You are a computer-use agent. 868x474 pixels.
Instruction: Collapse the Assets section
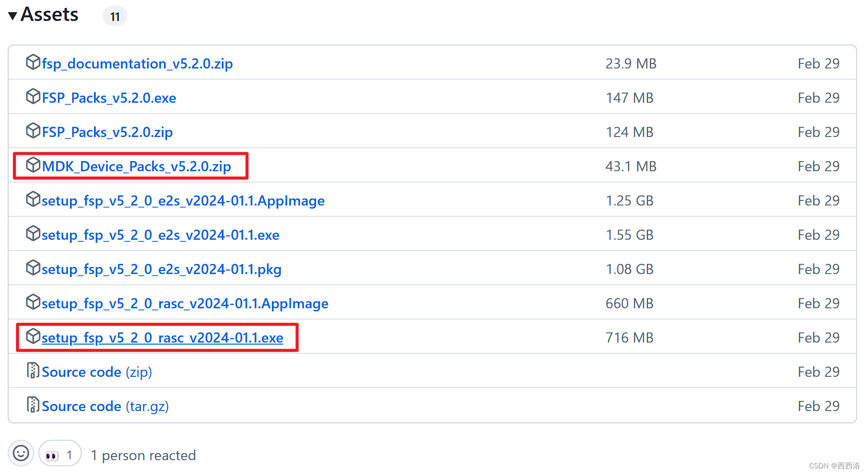49,14
